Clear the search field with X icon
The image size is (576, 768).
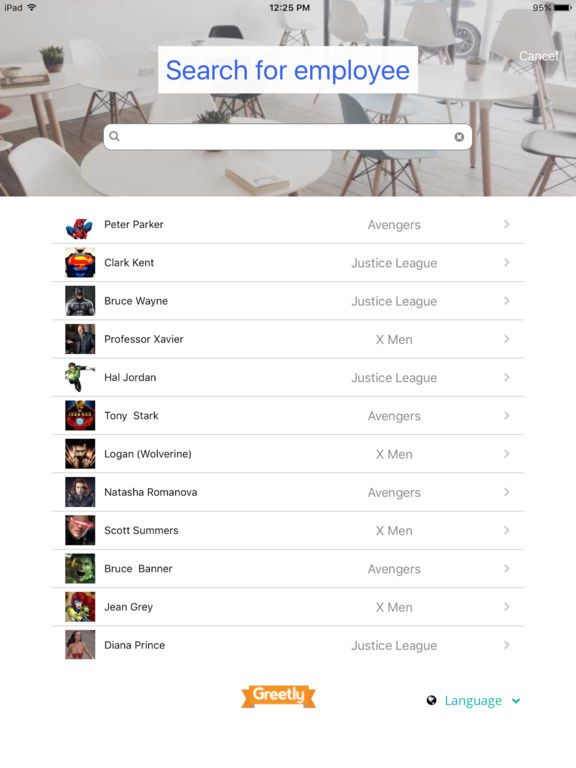(459, 137)
